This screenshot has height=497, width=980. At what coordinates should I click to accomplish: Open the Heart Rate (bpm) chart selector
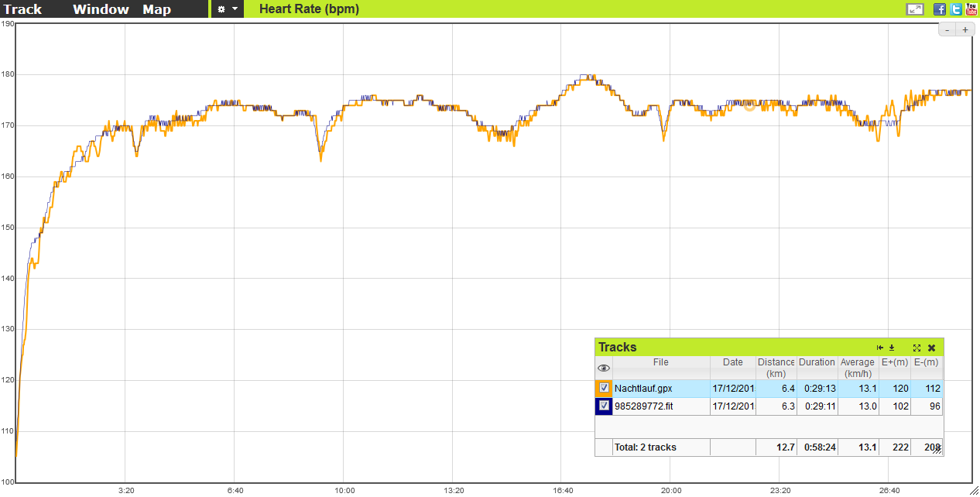pos(309,9)
